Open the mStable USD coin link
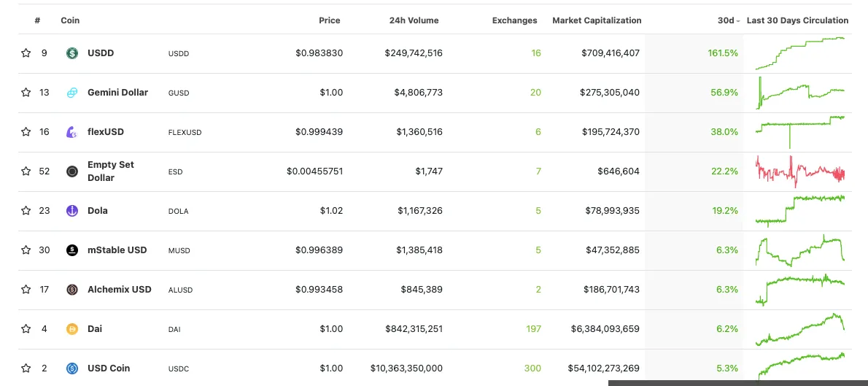The height and width of the screenshot is (386, 868). (x=117, y=250)
